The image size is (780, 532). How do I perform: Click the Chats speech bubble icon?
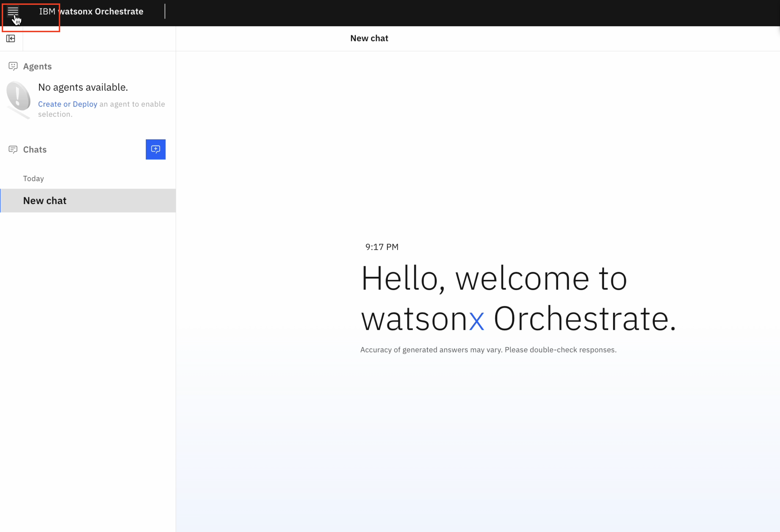[13, 149]
